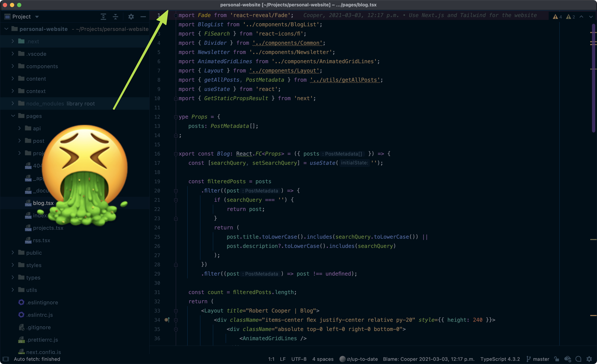Screen dimensions: 597x364
Task: Hide the Project tool window
Action: [x=143, y=17]
